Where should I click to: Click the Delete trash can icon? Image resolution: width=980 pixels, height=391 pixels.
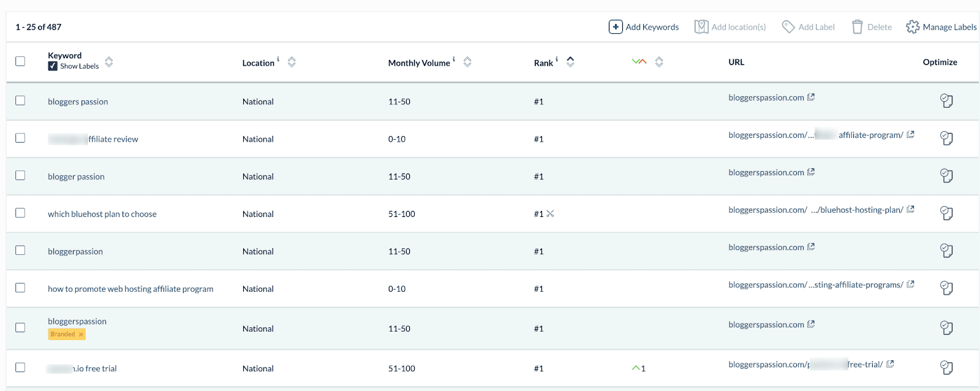click(x=858, y=27)
